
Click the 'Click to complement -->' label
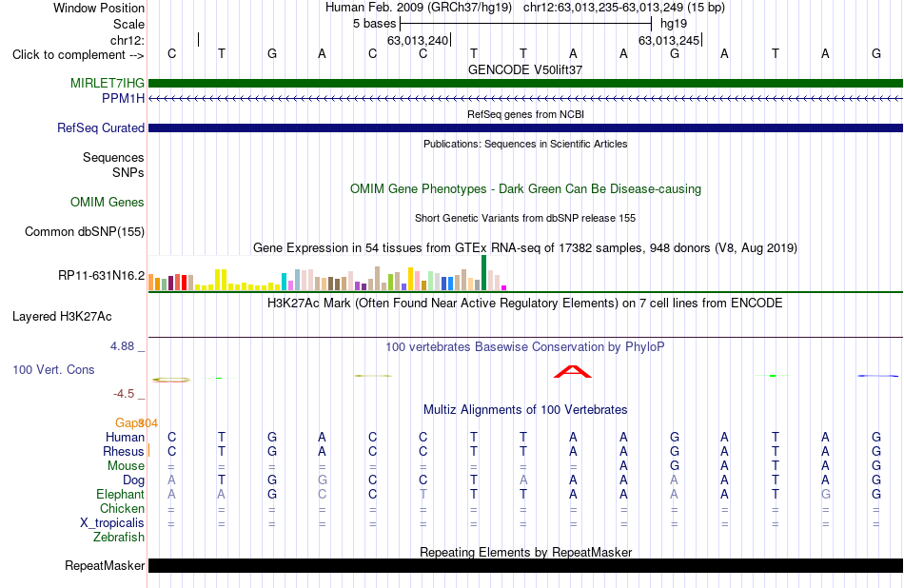[x=78, y=55]
